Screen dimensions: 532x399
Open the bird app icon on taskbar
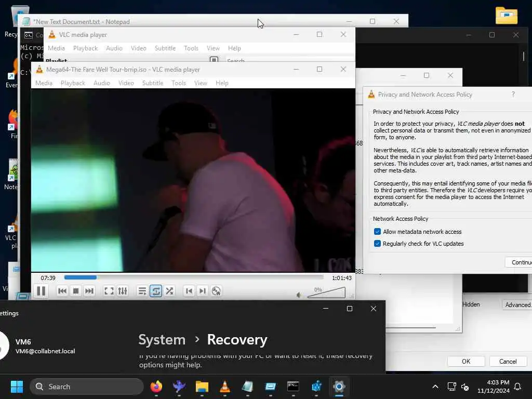(179, 387)
